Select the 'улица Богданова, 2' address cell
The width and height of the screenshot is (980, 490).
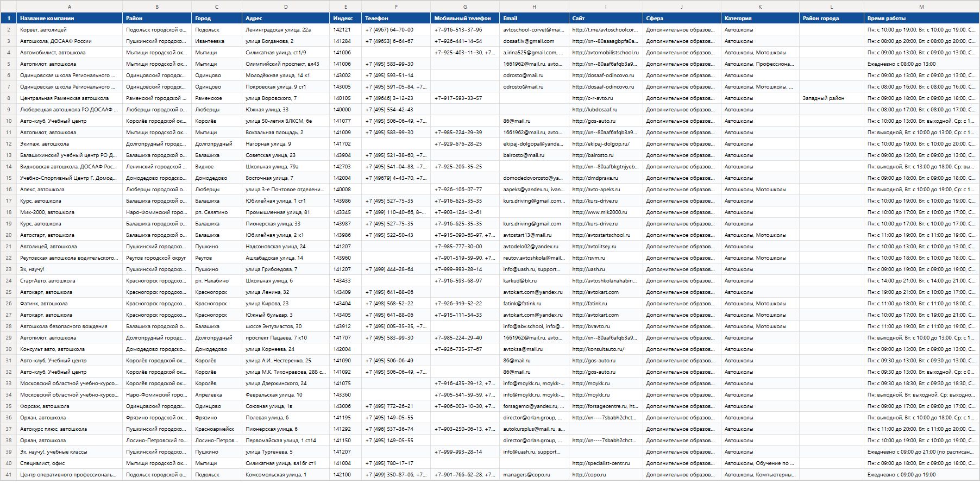tap(286, 41)
